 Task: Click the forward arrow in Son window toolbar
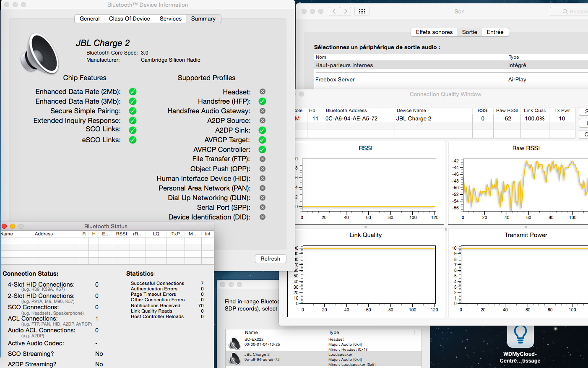point(346,11)
